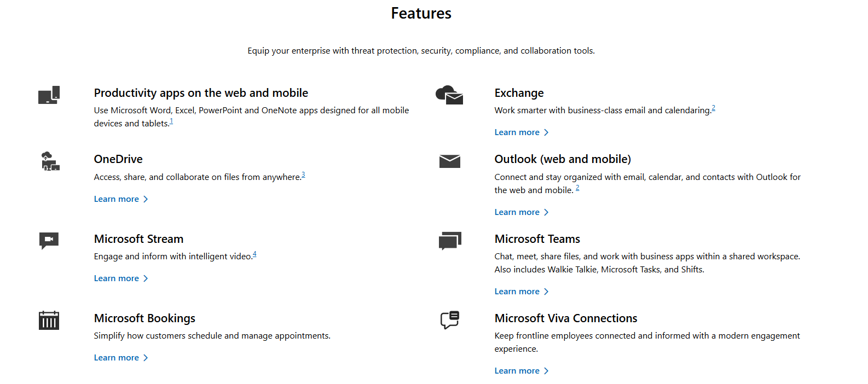This screenshot has width=868, height=384.
Task: Open the Viva Connections Learn more link
Action: [x=517, y=370]
